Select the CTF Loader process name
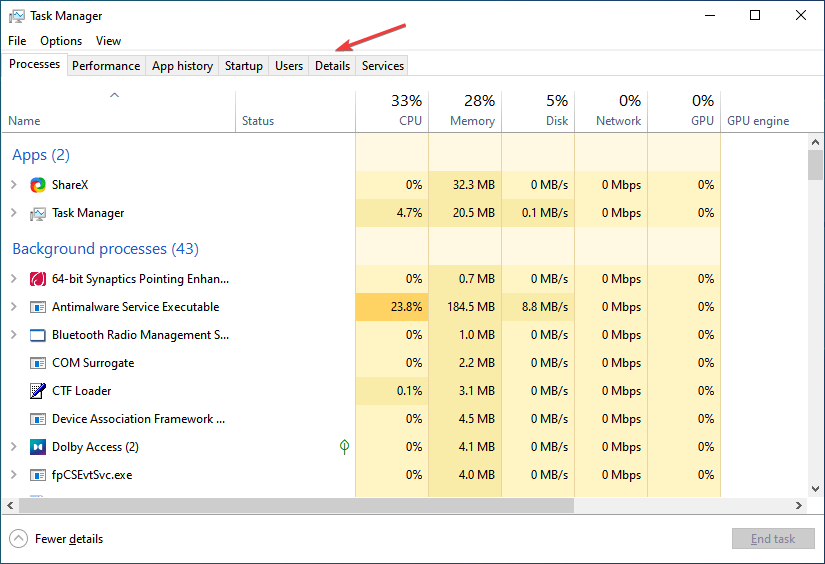825x564 pixels. [x=82, y=391]
